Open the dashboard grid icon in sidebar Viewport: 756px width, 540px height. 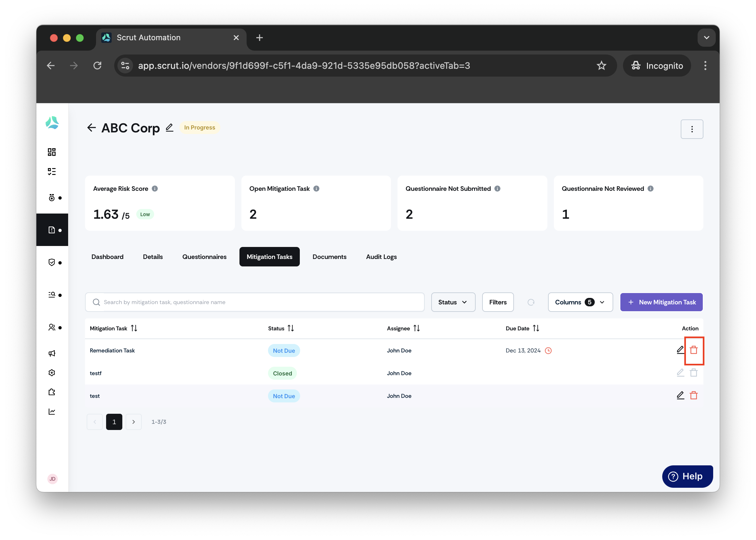(52, 152)
